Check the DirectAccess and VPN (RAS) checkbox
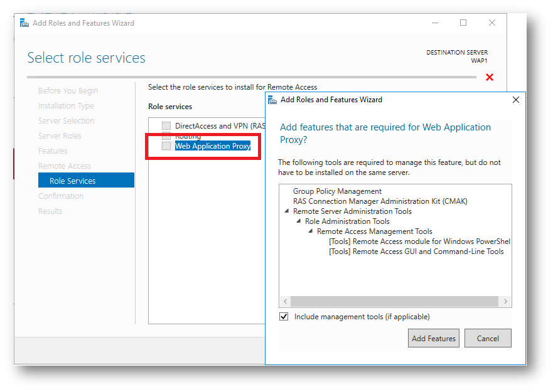The image size is (553, 392). pos(166,126)
